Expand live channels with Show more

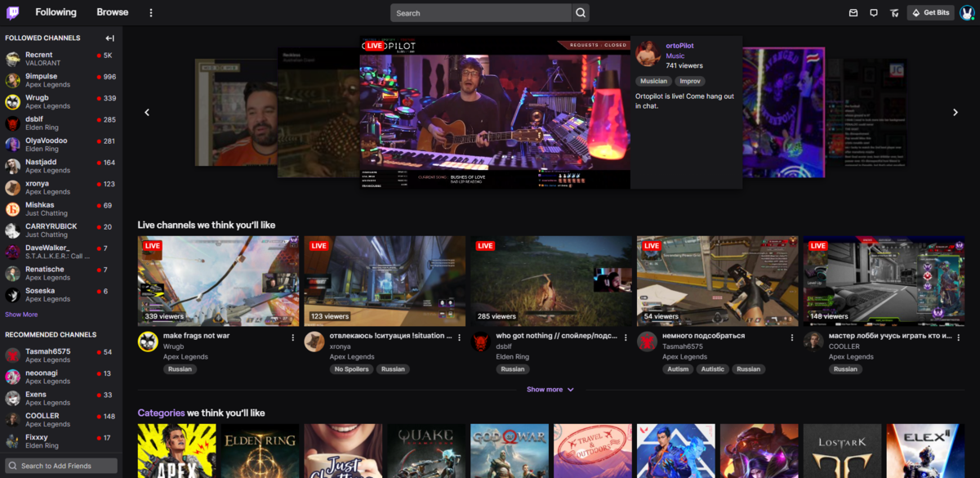[x=550, y=390]
